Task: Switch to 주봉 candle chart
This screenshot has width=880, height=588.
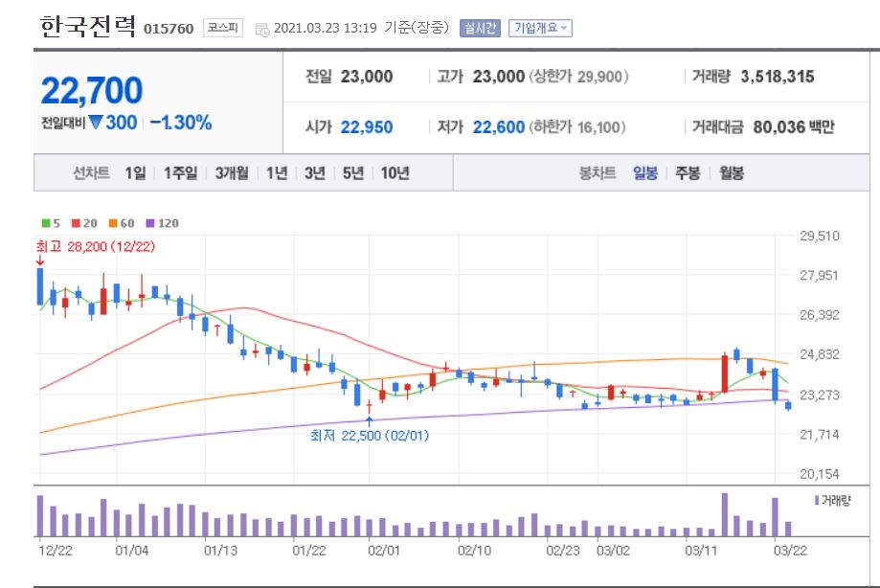Action: click(x=688, y=172)
